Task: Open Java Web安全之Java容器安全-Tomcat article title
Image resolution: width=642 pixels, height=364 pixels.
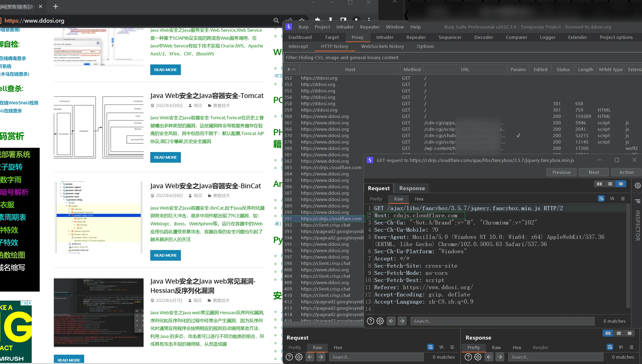Action: pos(207,96)
